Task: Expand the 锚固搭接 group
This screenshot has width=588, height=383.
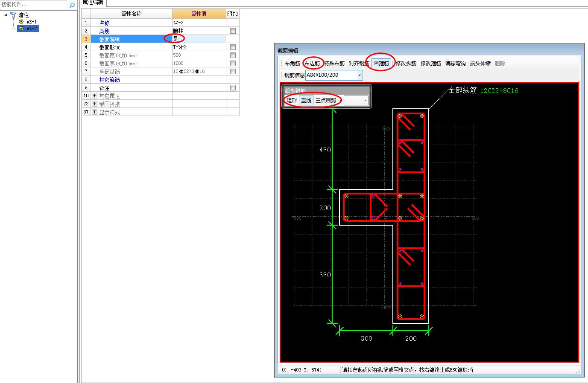Action: pyautogui.click(x=94, y=104)
